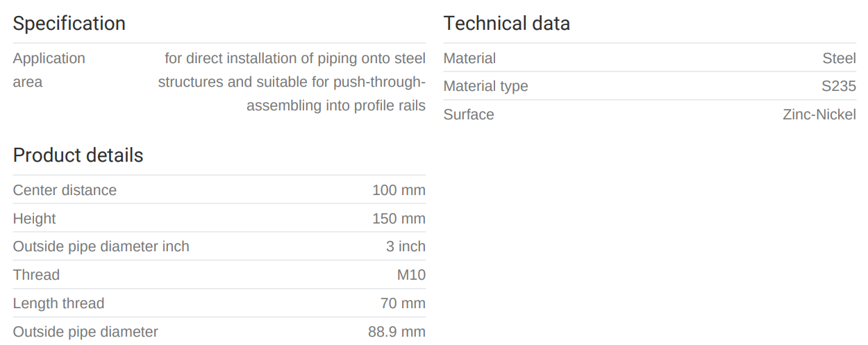Select the Material row label

click(469, 58)
